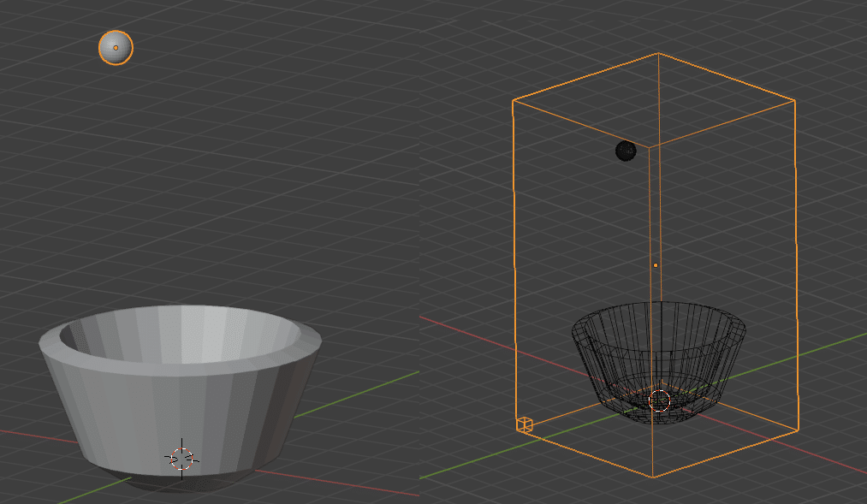This screenshot has width=867, height=504.
Task: Select the small selected sphere in left viewport
Action: [x=116, y=48]
